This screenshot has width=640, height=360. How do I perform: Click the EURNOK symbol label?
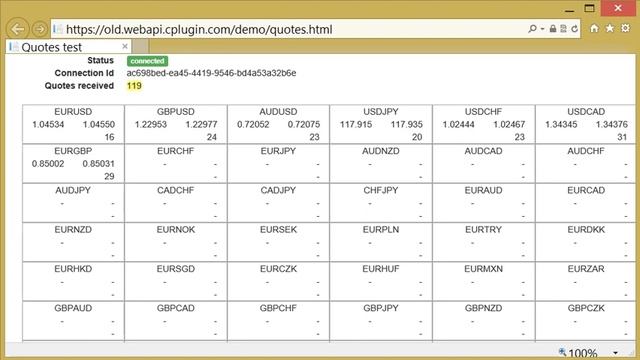tap(176, 230)
